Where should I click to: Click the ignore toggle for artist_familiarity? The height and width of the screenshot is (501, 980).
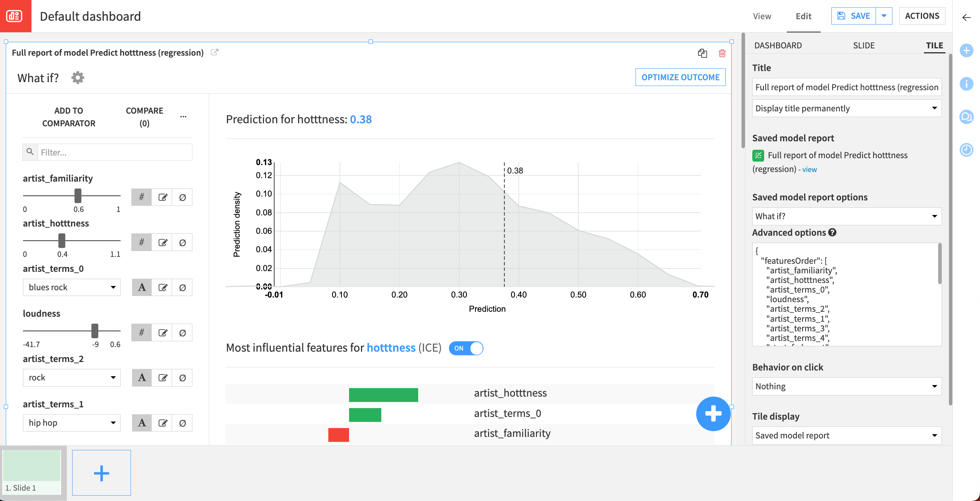click(x=182, y=197)
